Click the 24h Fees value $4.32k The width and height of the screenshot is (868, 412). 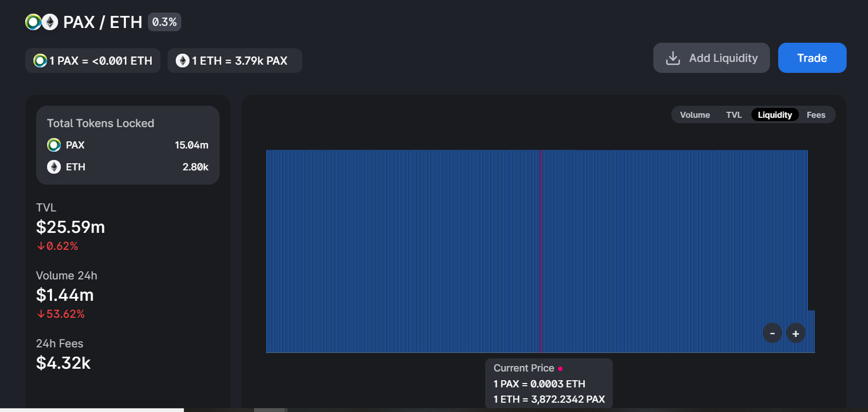pos(63,363)
